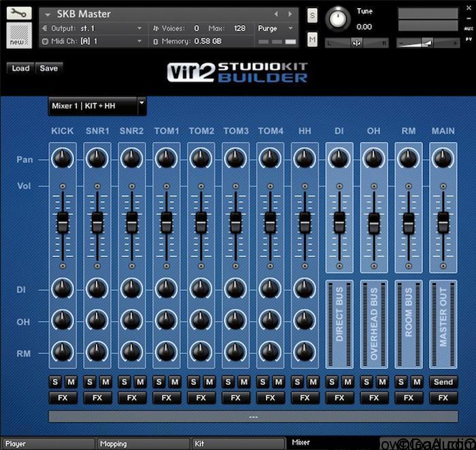Click the TOM1 OH send knob
The image size is (476, 450).
point(167,321)
